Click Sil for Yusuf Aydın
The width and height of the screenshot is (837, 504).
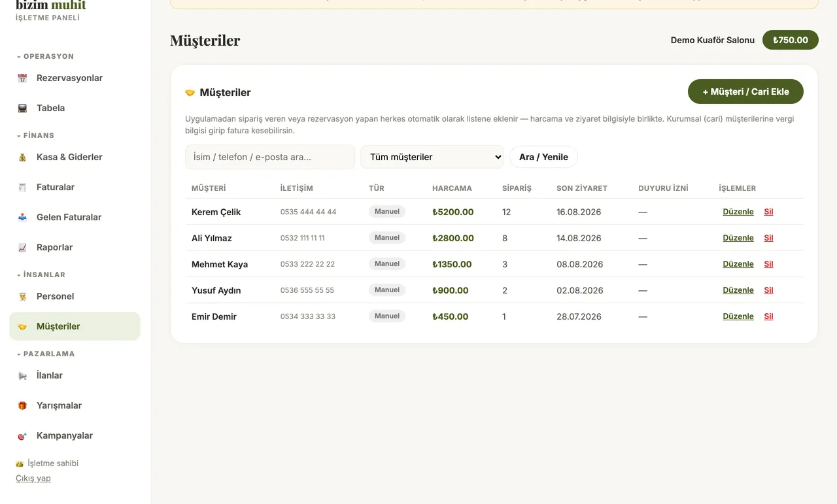pos(768,290)
